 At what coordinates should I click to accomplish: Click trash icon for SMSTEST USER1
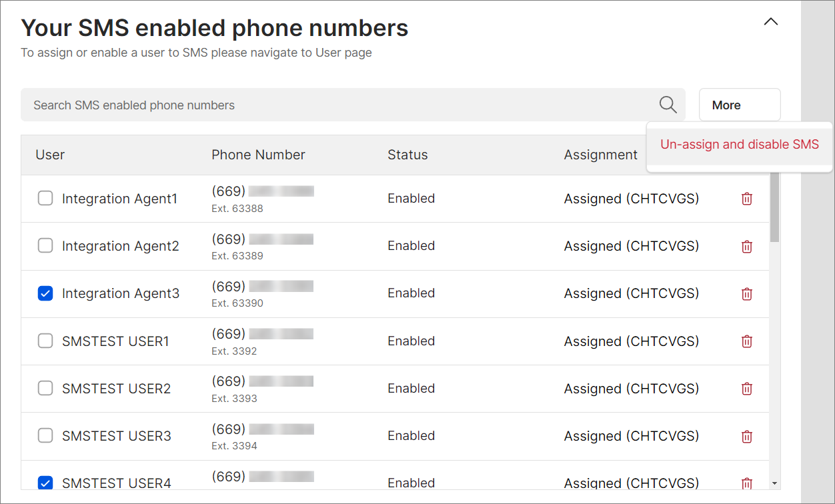747,341
